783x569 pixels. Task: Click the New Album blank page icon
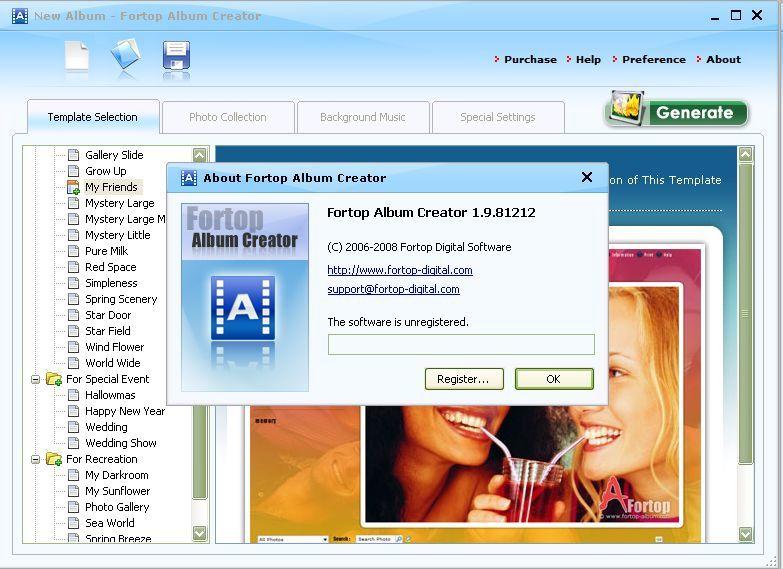77,56
